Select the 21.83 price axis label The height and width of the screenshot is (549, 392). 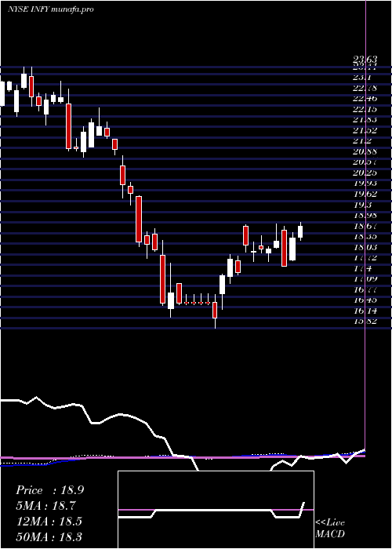[365, 120]
